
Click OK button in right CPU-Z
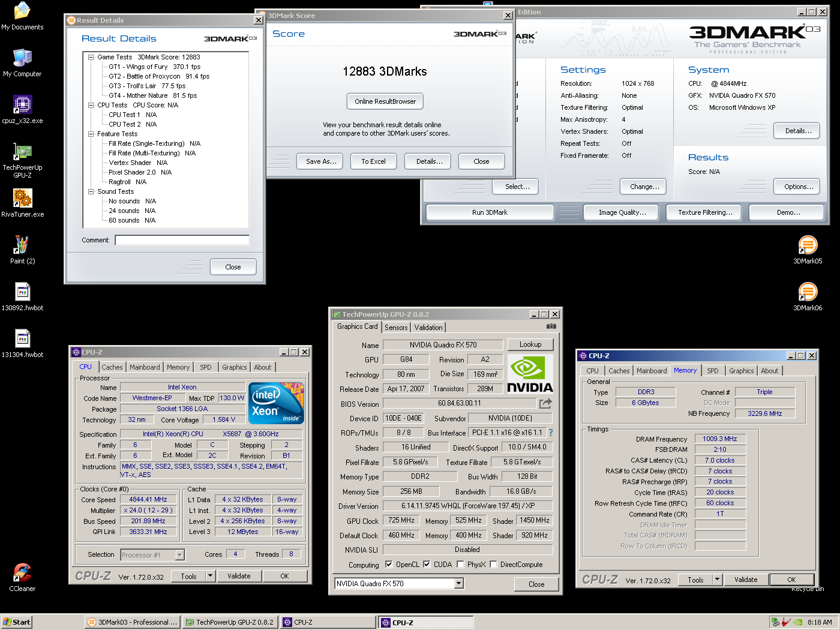[x=791, y=580]
